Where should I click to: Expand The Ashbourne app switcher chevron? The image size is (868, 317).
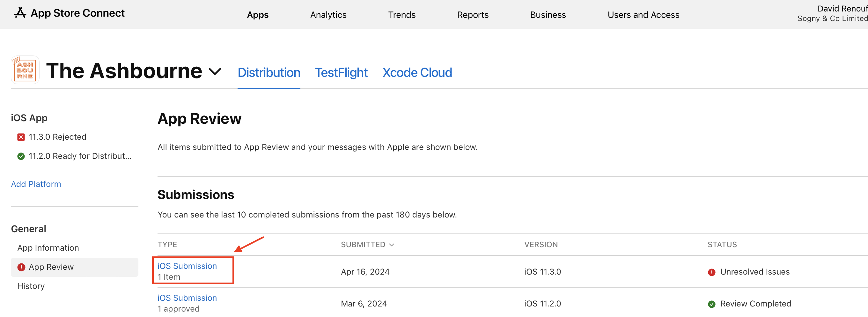tap(215, 71)
